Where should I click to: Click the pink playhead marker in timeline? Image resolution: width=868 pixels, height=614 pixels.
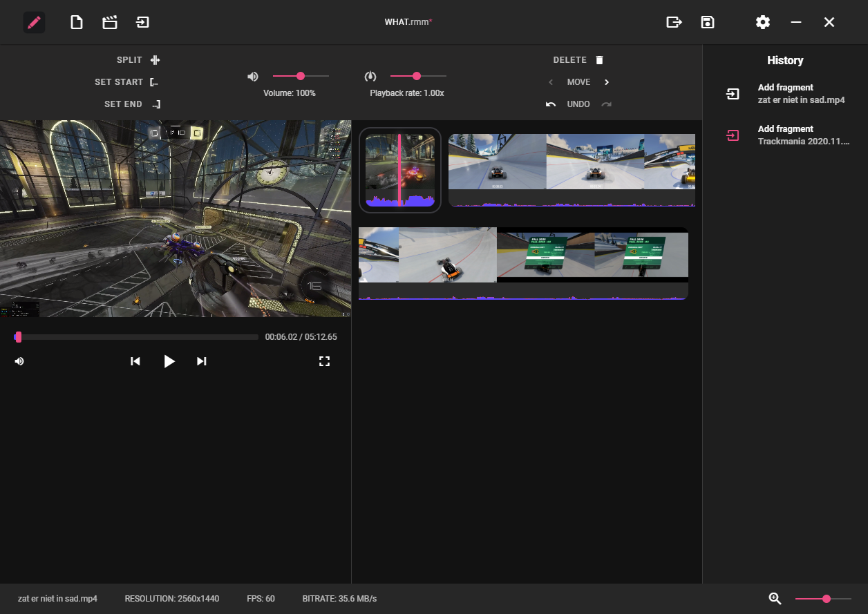click(x=399, y=170)
